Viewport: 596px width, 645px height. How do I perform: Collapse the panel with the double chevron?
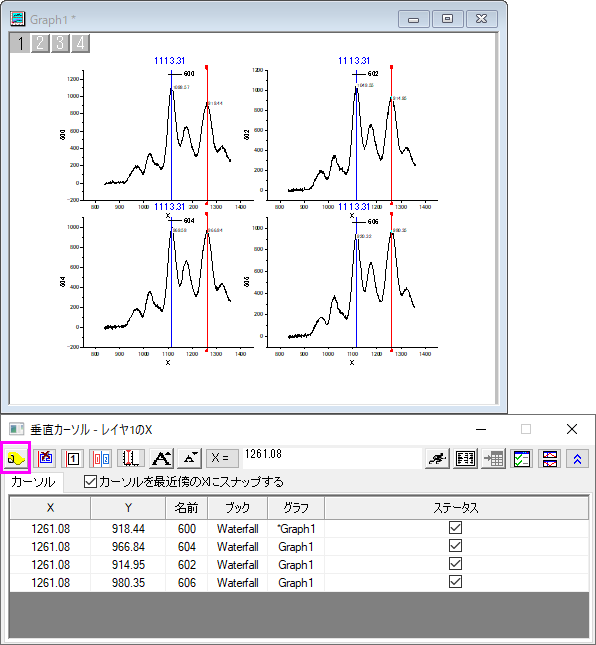(577, 458)
